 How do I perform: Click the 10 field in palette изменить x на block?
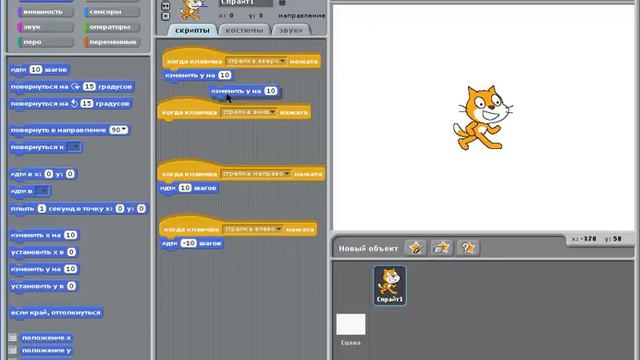pyautogui.click(x=71, y=235)
